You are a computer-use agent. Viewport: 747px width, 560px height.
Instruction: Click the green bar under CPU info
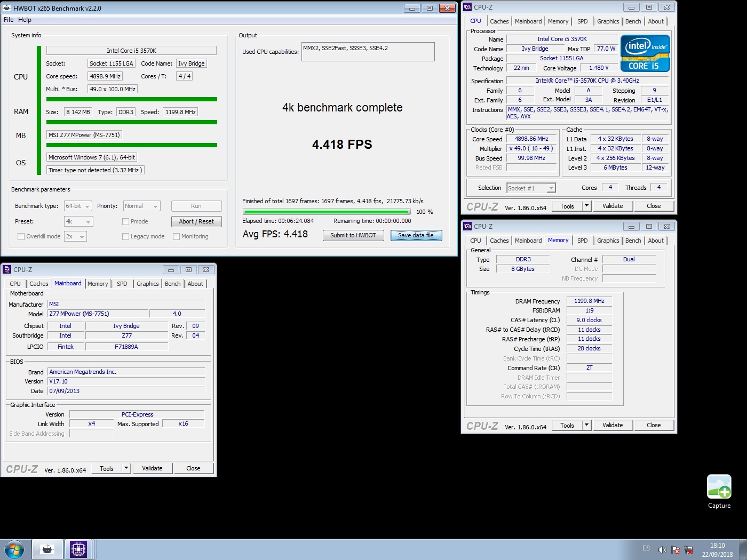[132, 99]
